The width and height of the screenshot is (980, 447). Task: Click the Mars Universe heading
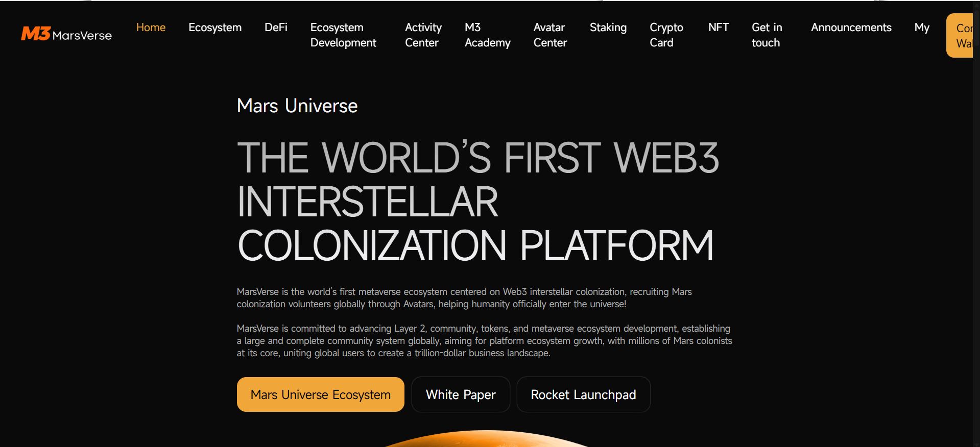297,106
